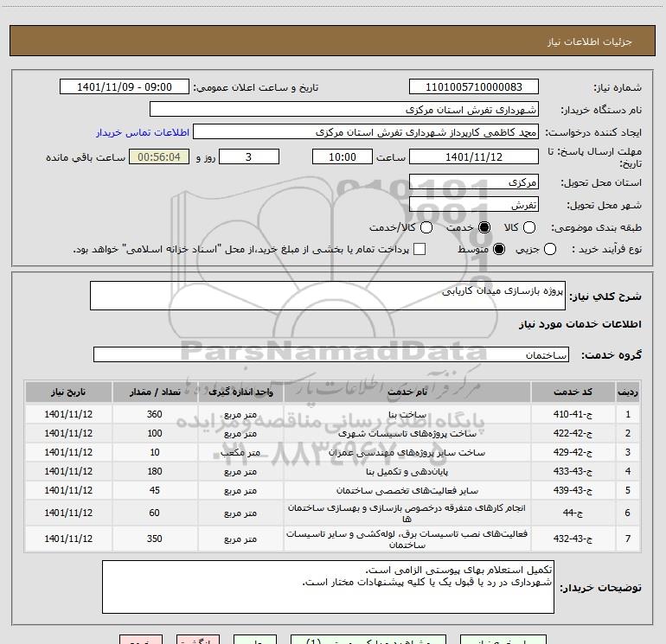Click the delivery province field مرکزی
Viewport: 666px width, 644px height.
(x=474, y=182)
